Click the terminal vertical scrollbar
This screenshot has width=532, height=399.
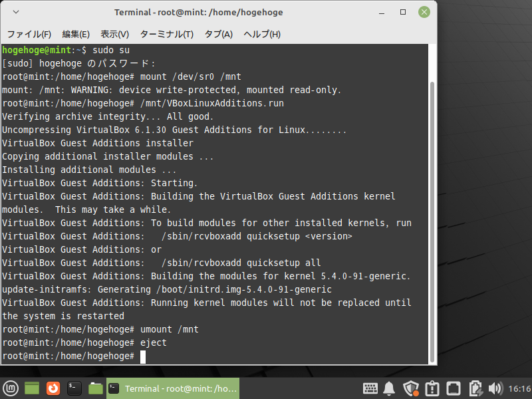tap(432, 222)
